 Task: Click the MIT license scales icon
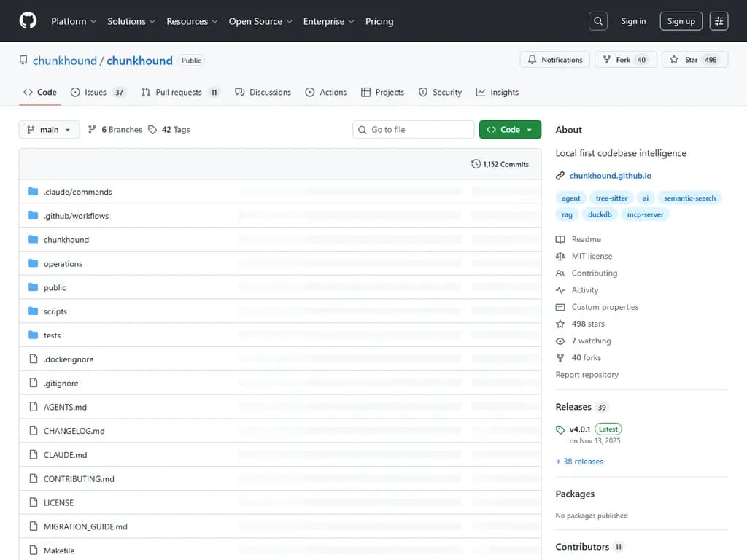(560, 256)
